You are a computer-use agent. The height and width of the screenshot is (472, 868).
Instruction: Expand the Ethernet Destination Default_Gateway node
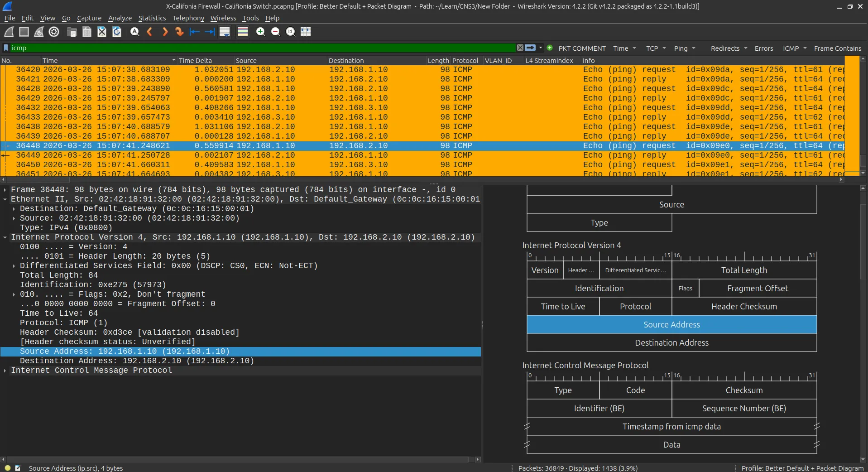(x=14, y=209)
